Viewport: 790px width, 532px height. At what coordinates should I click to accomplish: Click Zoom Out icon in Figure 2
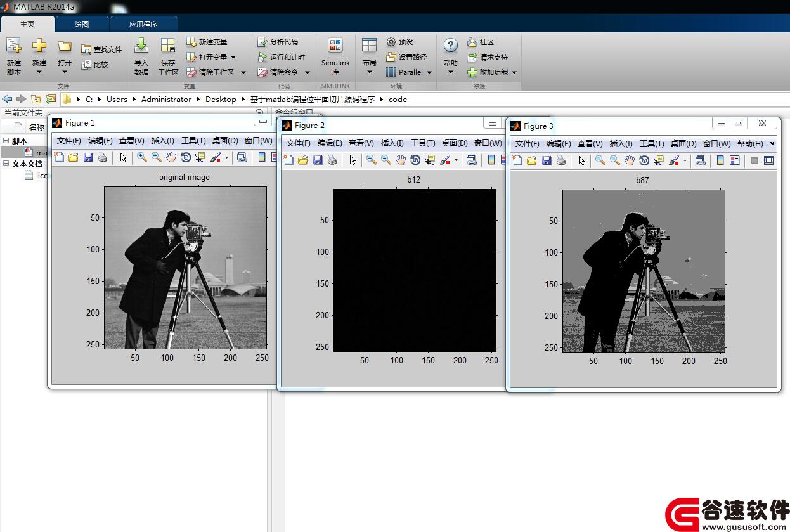click(386, 160)
